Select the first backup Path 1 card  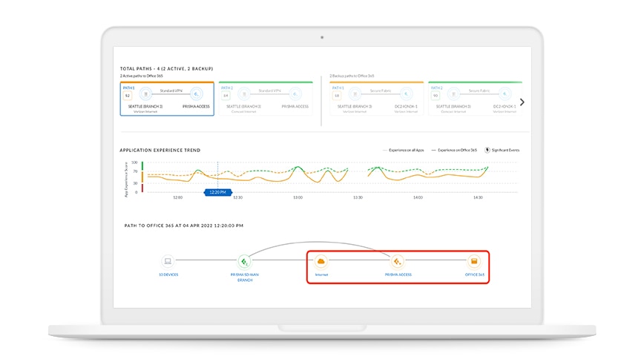pos(376,99)
